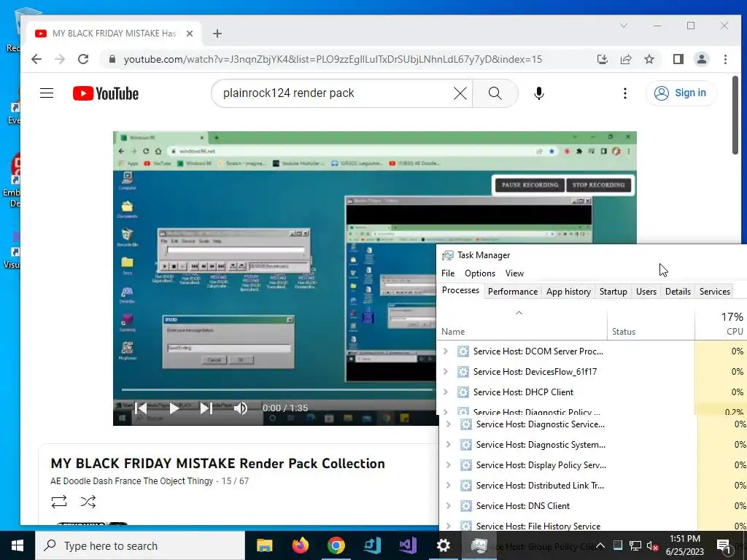747x560 pixels.
Task: Open YouTube settings three-dot menu
Action: click(x=625, y=93)
